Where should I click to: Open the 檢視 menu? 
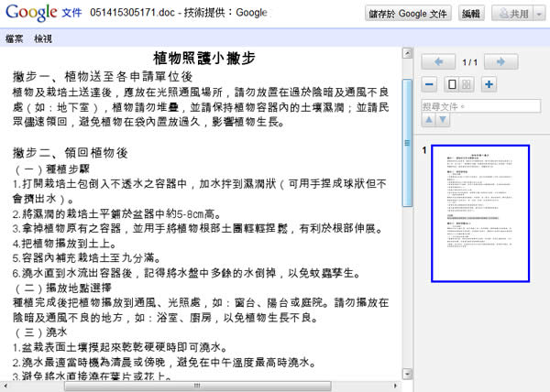coord(43,39)
